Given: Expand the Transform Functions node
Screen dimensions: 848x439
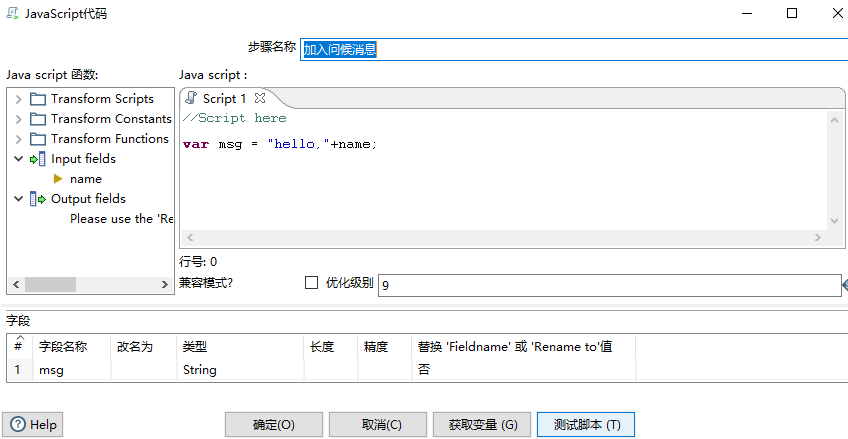Looking at the screenshot, I should (19, 139).
